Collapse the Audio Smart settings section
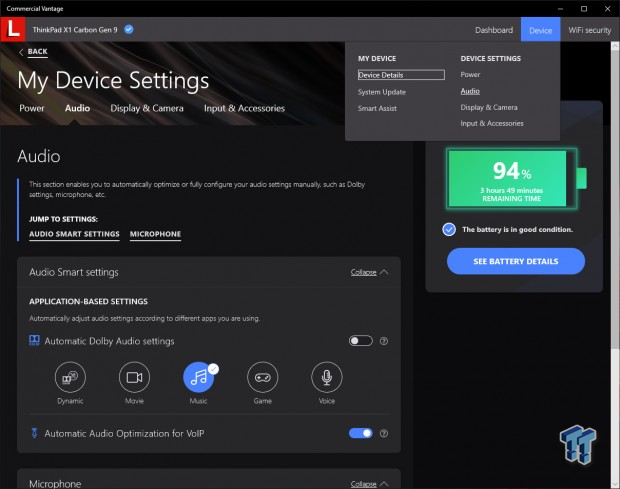The width and height of the screenshot is (620, 489). pos(369,272)
